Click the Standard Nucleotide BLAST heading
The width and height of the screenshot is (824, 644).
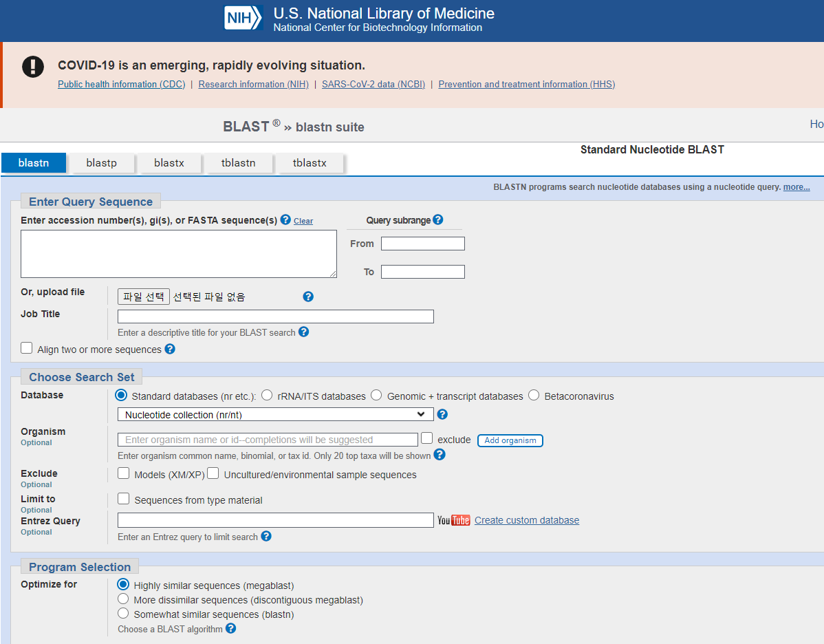[652, 150]
